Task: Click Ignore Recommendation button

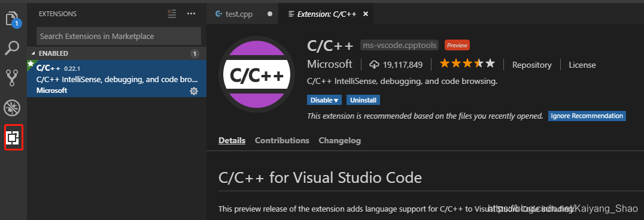Action: [587, 116]
